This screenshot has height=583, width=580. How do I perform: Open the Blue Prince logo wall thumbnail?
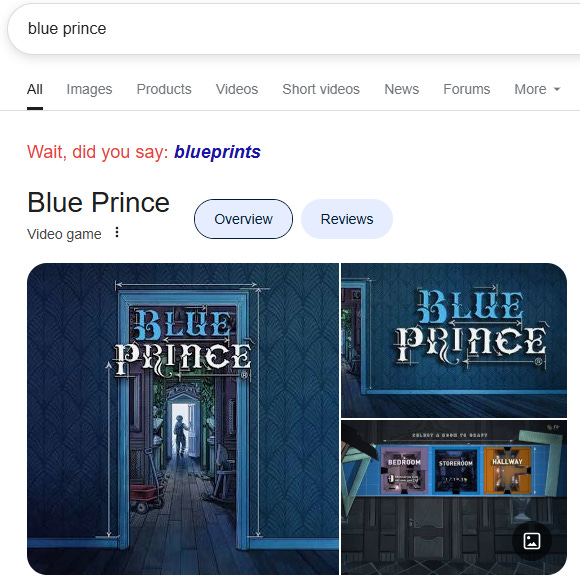(x=454, y=340)
